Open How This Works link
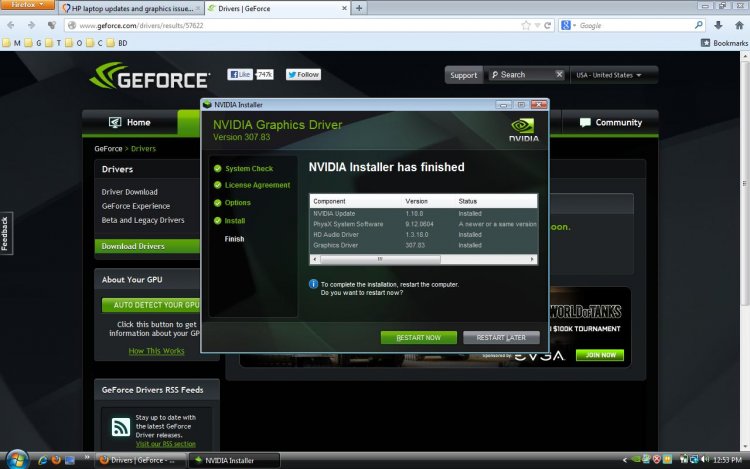 tap(156, 351)
